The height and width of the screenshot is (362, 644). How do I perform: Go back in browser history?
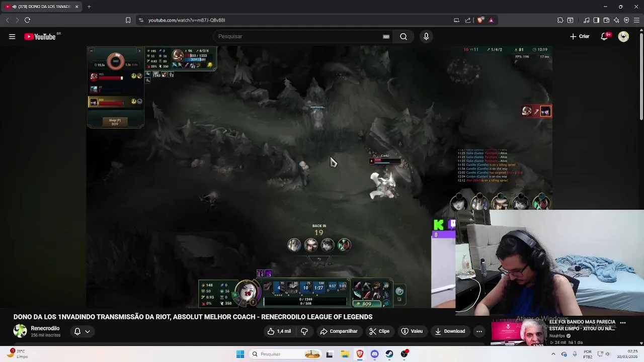[x=7, y=20]
